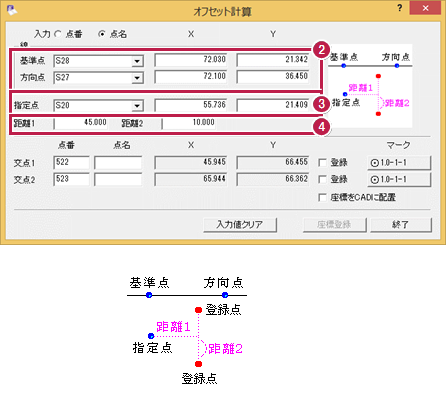Click the 指定点 Y field 21.409

(273, 105)
